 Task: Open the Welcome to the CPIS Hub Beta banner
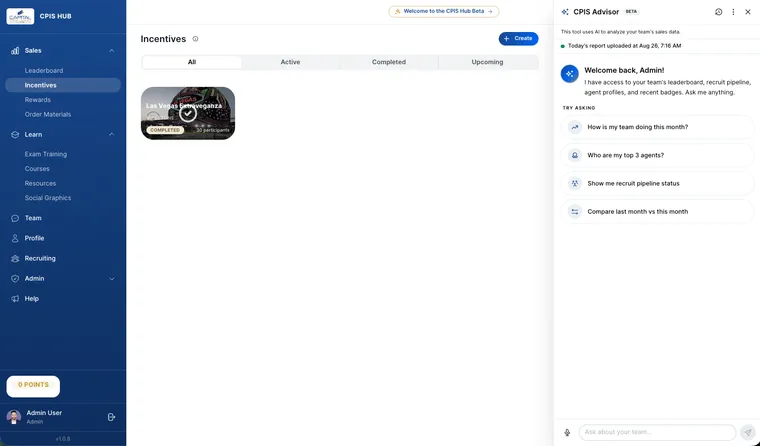443,11
